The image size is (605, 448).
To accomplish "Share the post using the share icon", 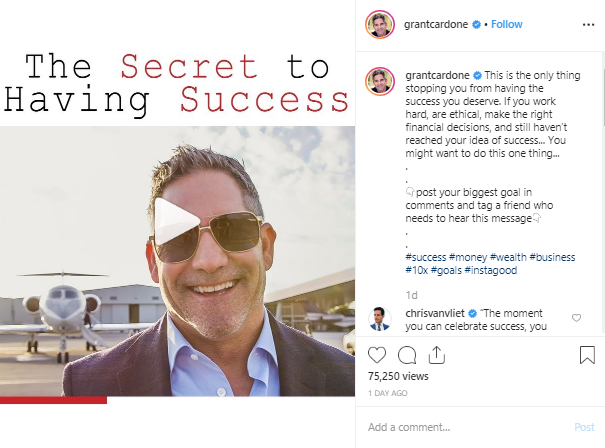I will click(x=437, y=355).
